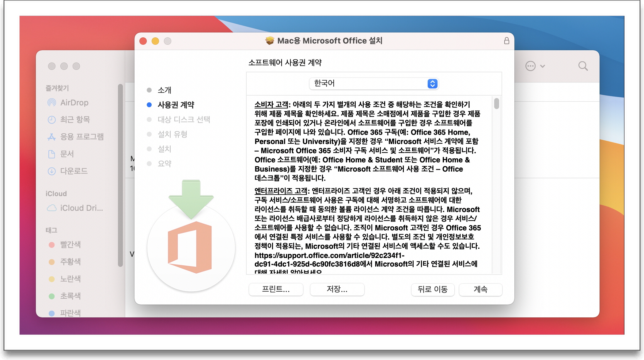The image size is (644, 360).
Task: Click the 엔터프라이즈 고객 underlined heading
Action: pos(281,191)
